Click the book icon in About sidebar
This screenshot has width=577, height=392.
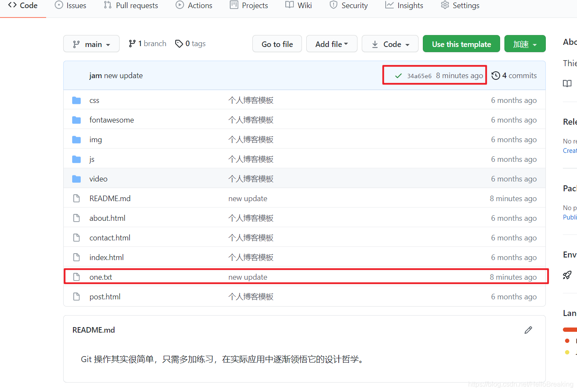coord(567,84)
